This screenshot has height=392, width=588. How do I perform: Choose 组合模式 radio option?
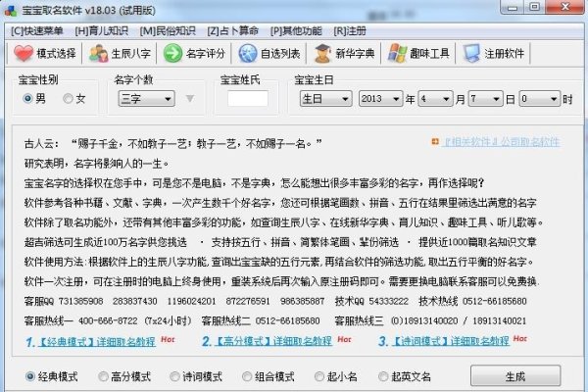(247, 376)
